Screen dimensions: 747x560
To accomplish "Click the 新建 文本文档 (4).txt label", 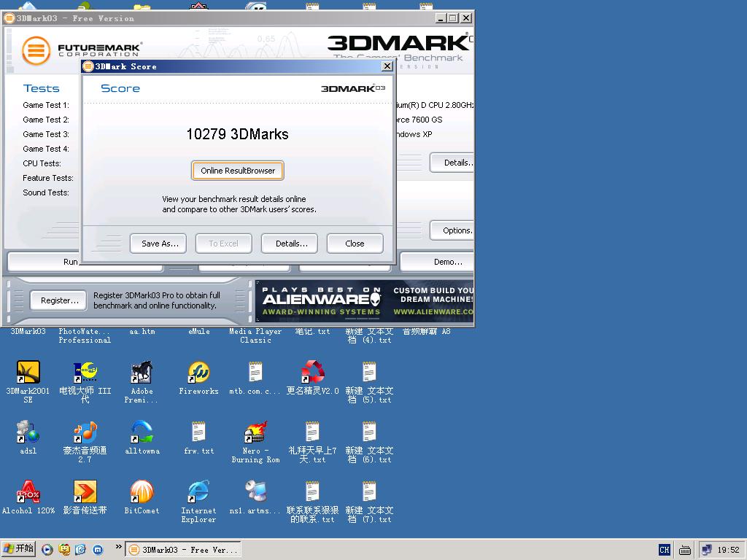I will pyautogui.click(x=369, y=335).
